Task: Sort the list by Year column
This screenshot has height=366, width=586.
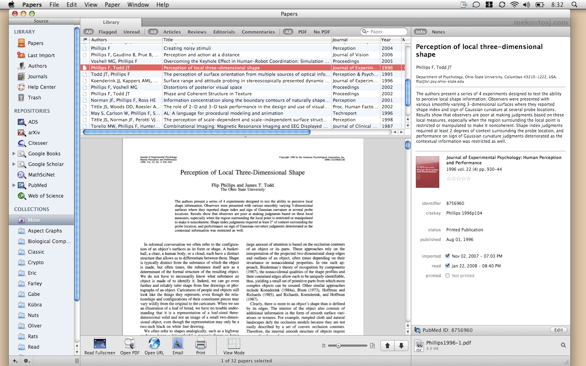Action: [391, 40]
